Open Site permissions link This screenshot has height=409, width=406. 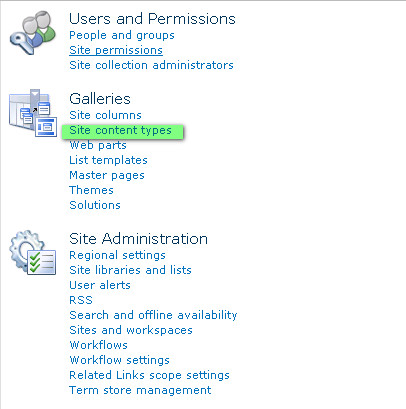pyautogui.click(x=116, y=50)
